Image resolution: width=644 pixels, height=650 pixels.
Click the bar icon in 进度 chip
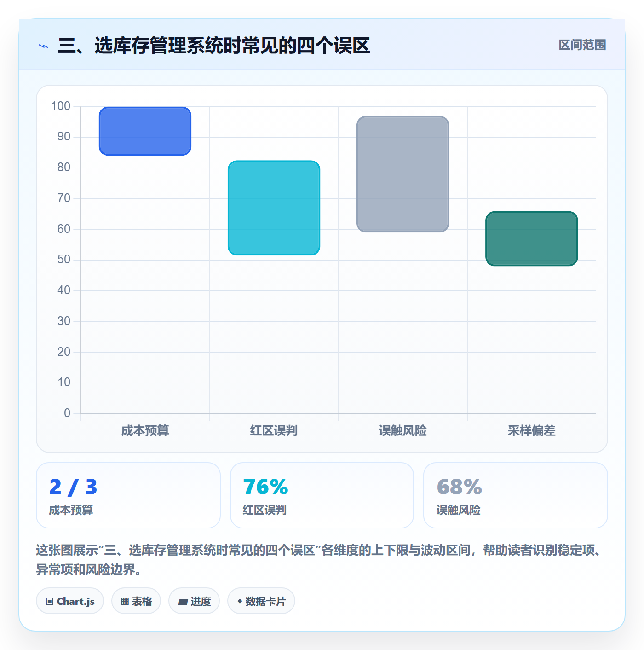point(183,602)
